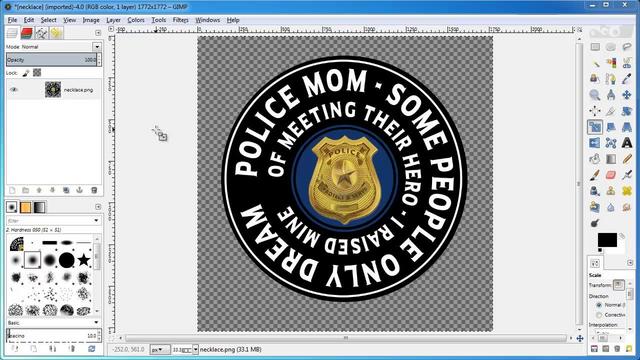
Task: Select the Zoom magnifier tool
Action: tap(595, 95)
